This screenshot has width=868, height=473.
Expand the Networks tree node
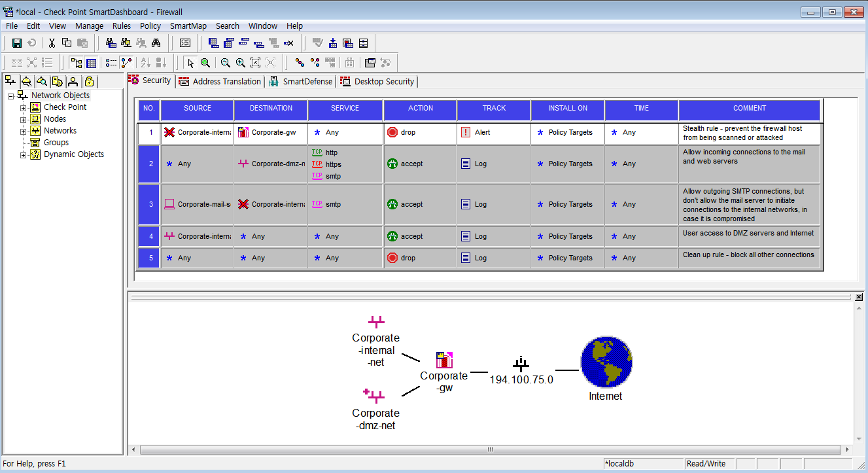click(x=24, y=131)
